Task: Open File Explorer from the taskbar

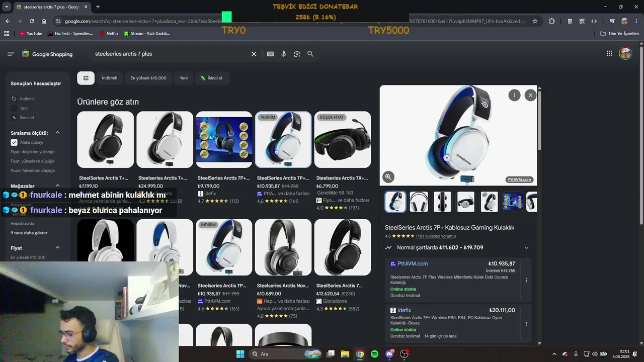Action: (345, 354)
